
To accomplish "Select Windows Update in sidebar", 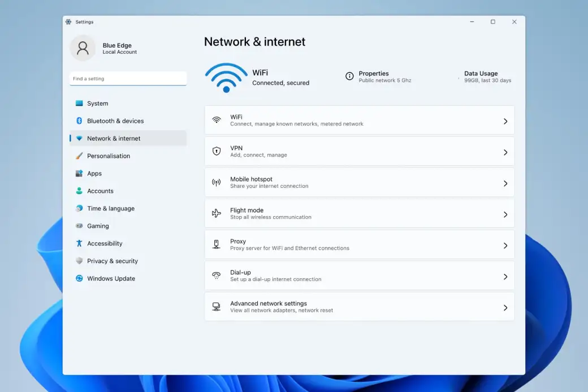I will 128,278.
